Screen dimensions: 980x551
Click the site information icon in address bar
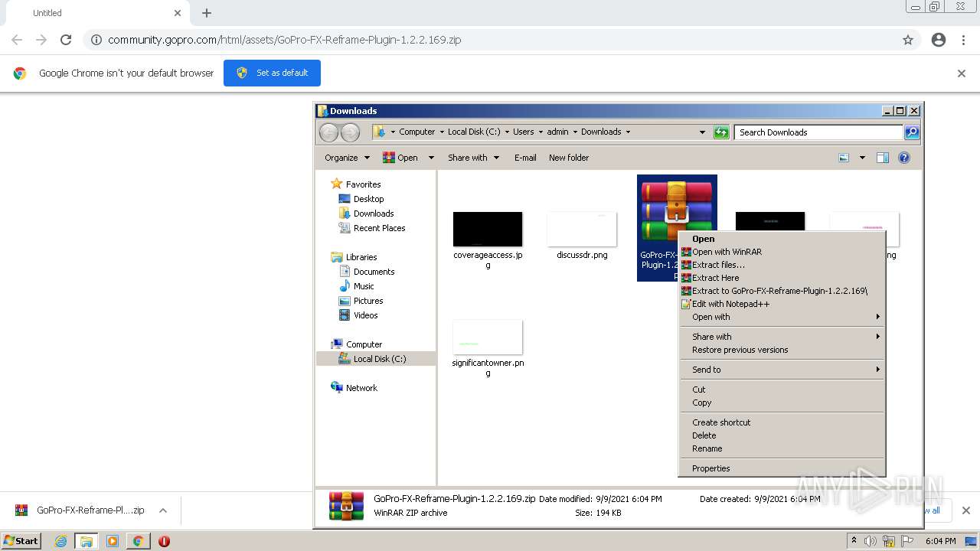pyautogui.click(x=96, y=40)
